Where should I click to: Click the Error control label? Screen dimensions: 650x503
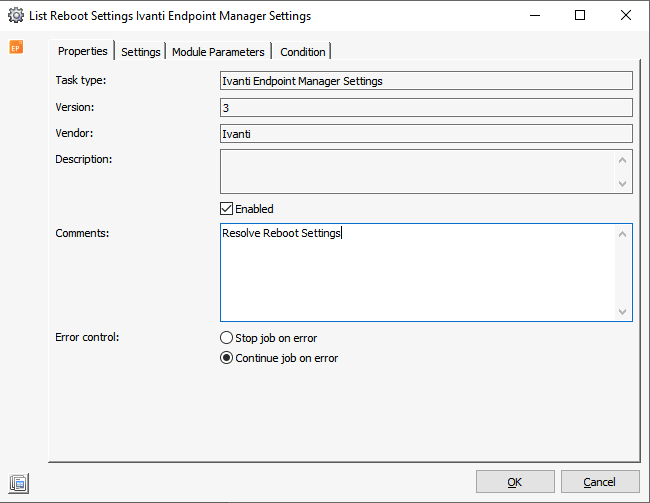[x=87, y=337]
